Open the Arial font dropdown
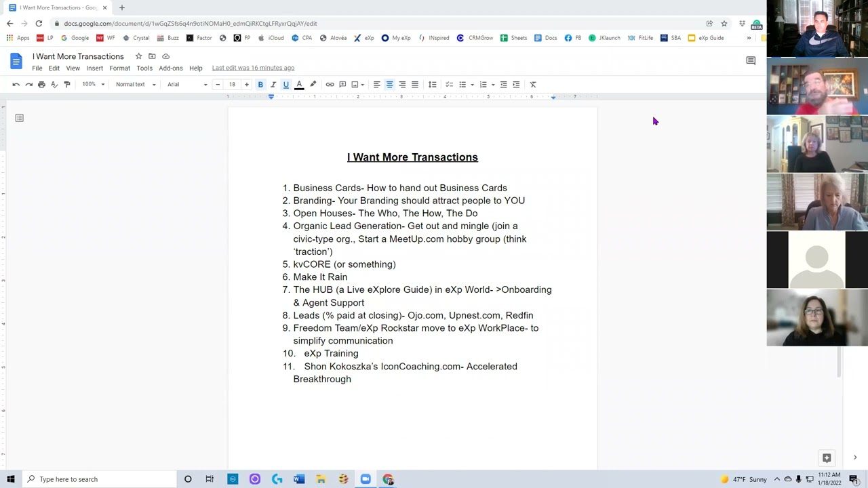 click(187, 85)
